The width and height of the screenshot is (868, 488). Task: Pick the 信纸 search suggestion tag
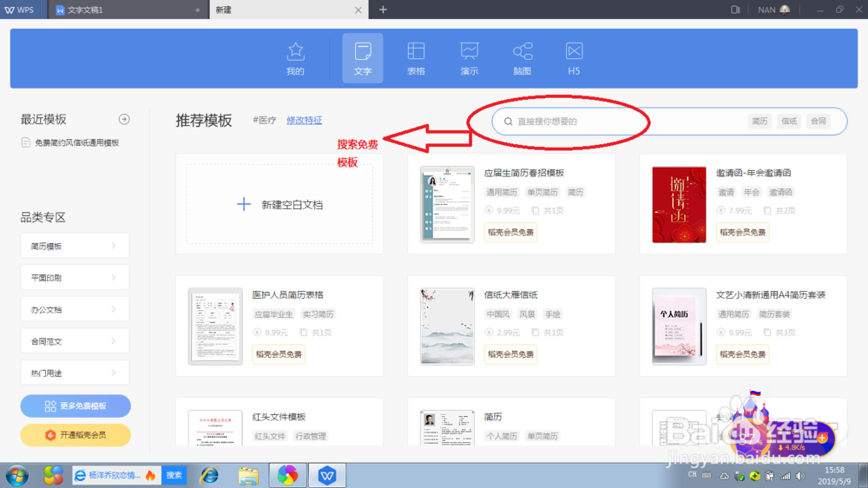coord(789,122)
